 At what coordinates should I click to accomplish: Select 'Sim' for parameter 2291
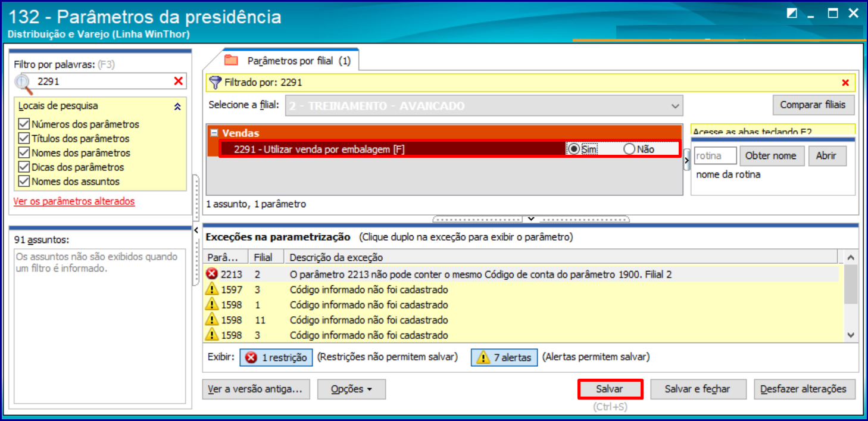574,149
